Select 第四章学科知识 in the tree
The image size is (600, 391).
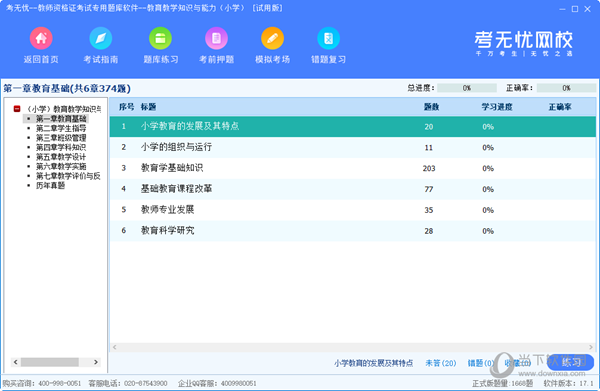click(x=61, y=147)
